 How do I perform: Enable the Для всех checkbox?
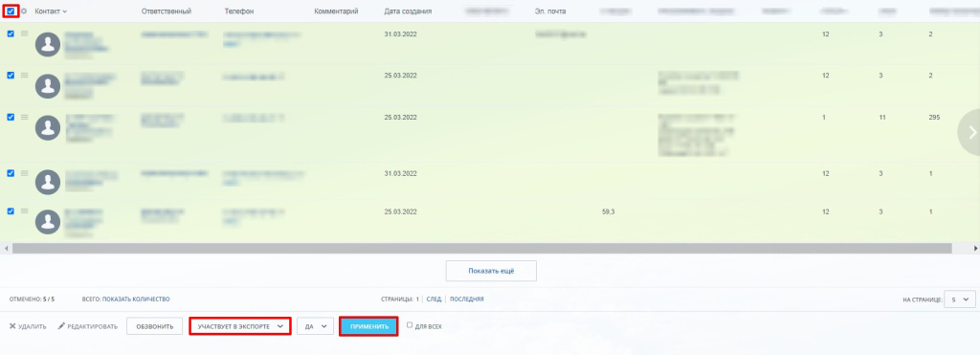coord(410,325)
